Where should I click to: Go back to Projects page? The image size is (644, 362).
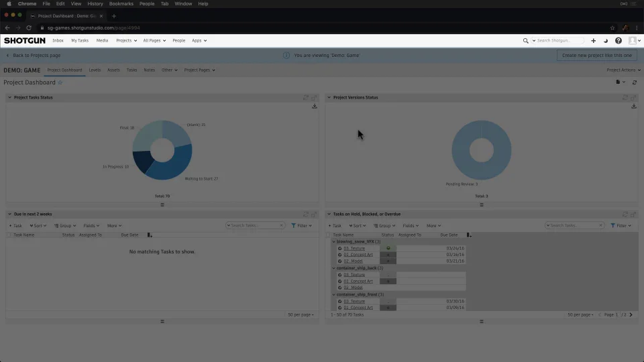[x=34, y=56]
